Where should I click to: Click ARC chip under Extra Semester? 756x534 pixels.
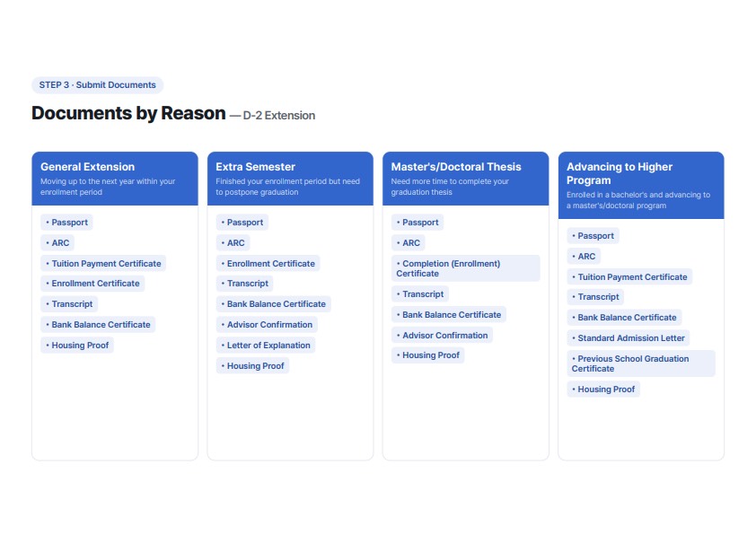pyautogui.click(x=233, y=243)
